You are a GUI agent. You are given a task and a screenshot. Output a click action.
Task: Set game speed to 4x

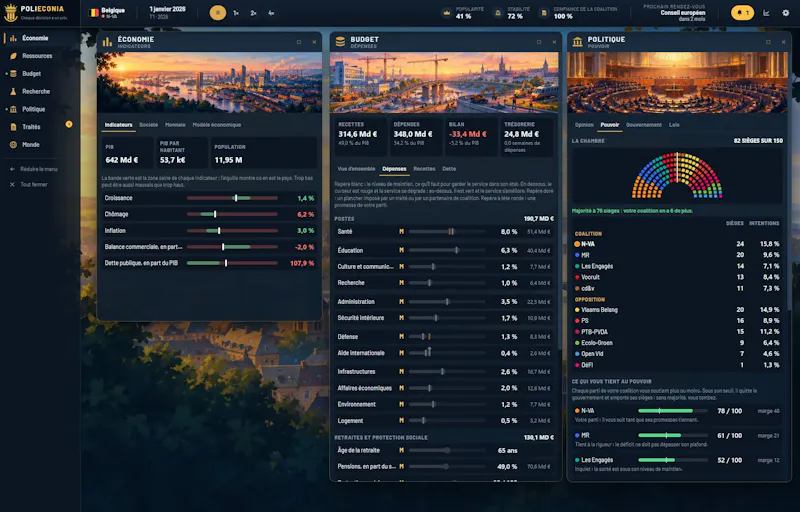[x=271, y=13]
